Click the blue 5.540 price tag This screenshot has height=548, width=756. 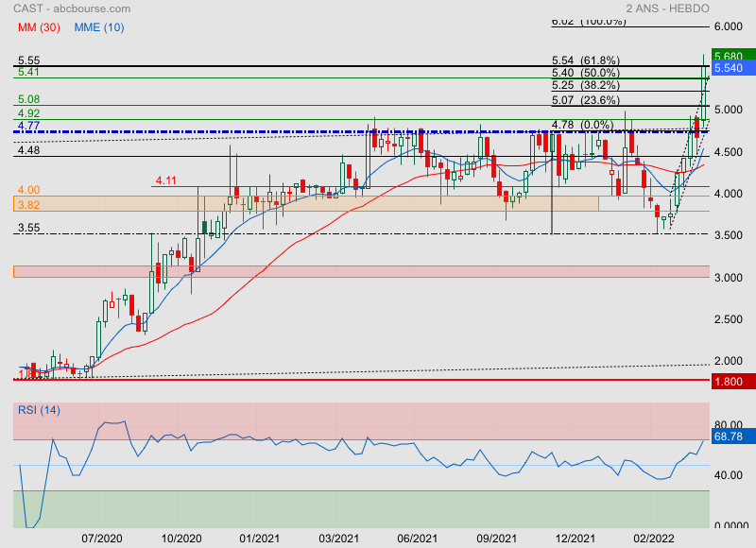tap(728, 68)
